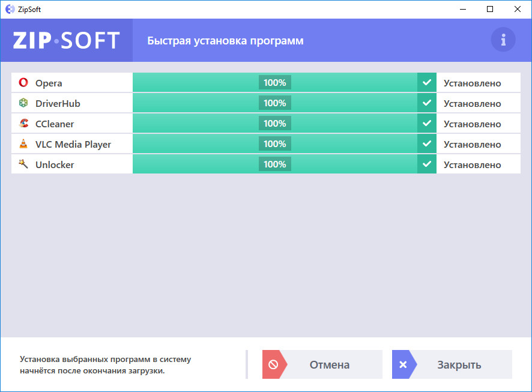Click Установлено status in Opera row
The height and width of the screenshot is (392, 532).
click(473, 83)
